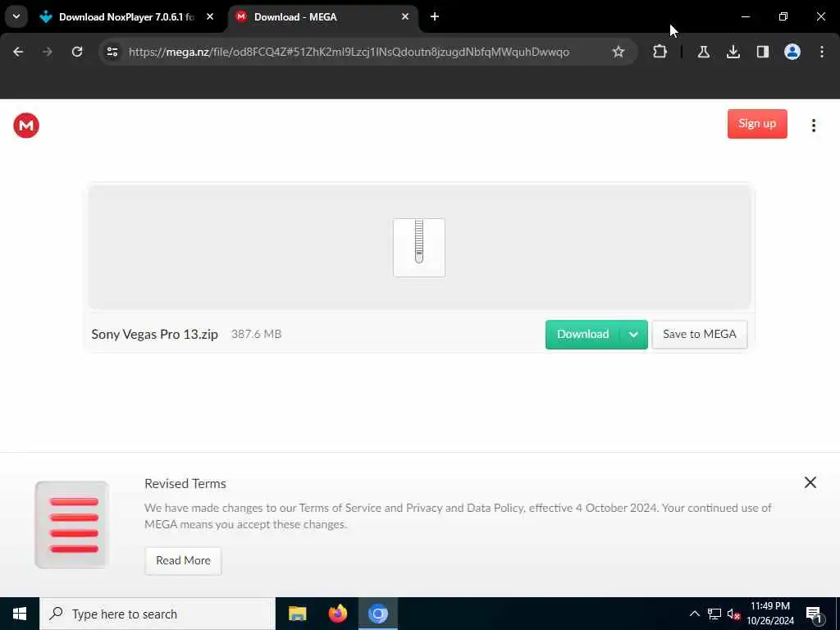Switch to Download NoxPlayer tab

(126, 17)
